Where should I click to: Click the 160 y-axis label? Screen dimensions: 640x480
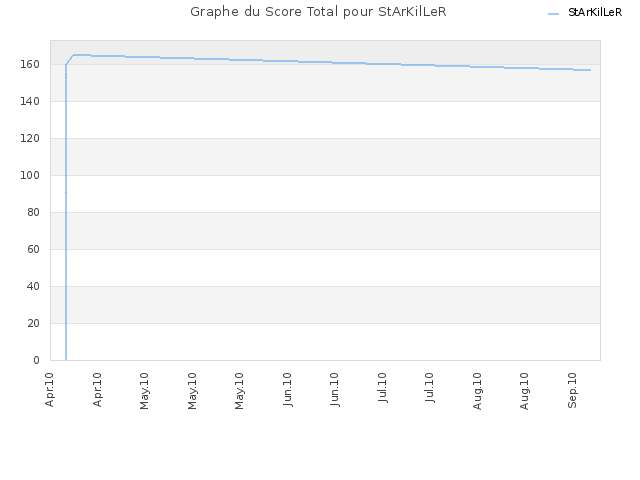pos(30,64)
